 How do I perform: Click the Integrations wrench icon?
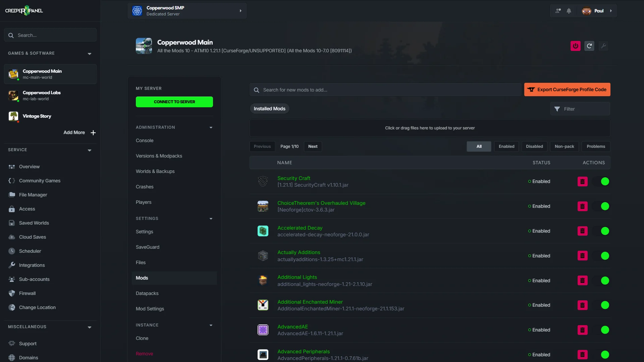[12, 265]
